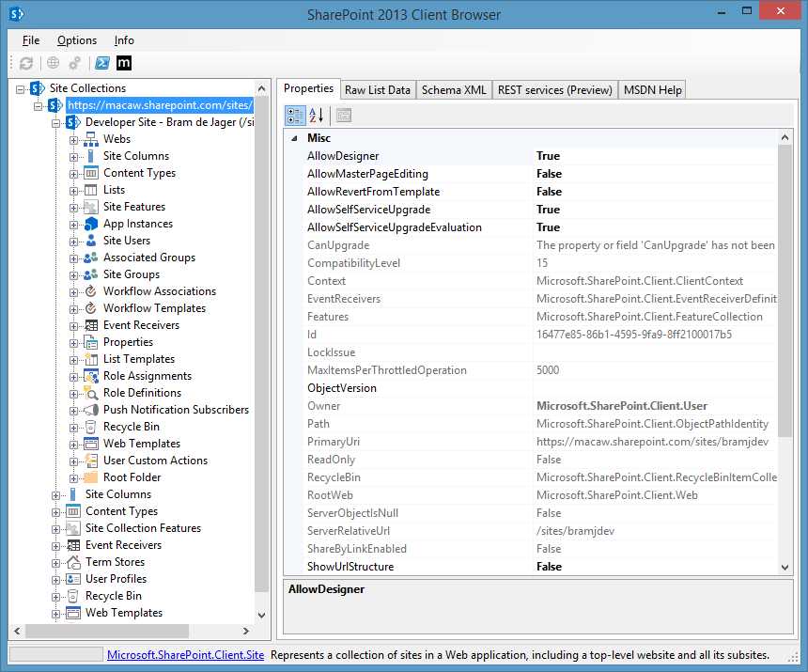Click the Categorized view icon in Properties
This screenshot has width=808, height=672.
[x=295, y=116]
